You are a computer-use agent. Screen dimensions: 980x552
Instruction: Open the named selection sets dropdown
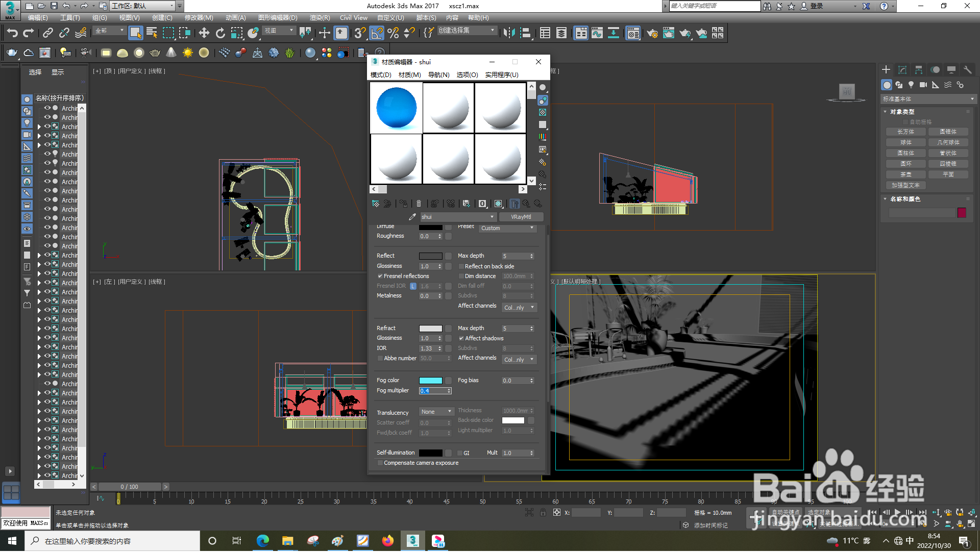[x=467, y=31]
